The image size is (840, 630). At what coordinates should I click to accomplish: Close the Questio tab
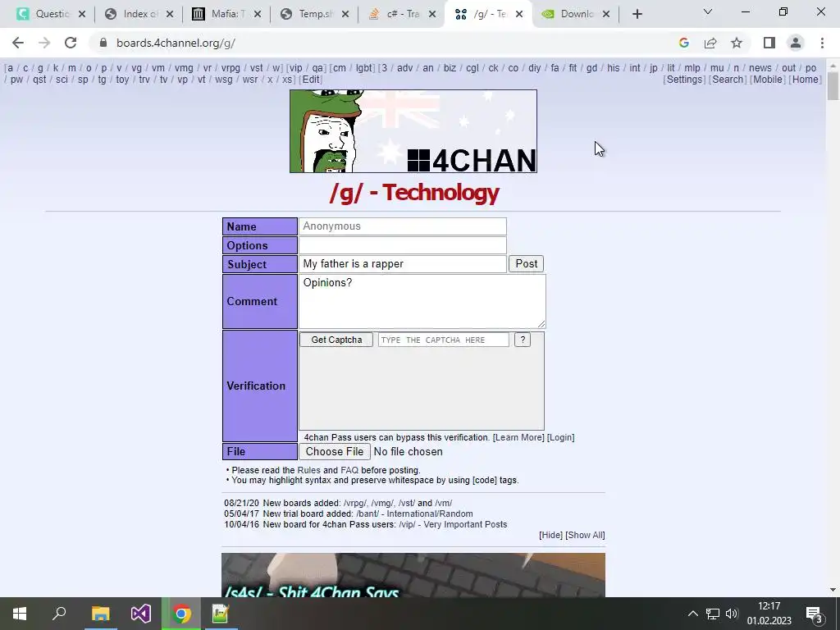tap(82, 14)
